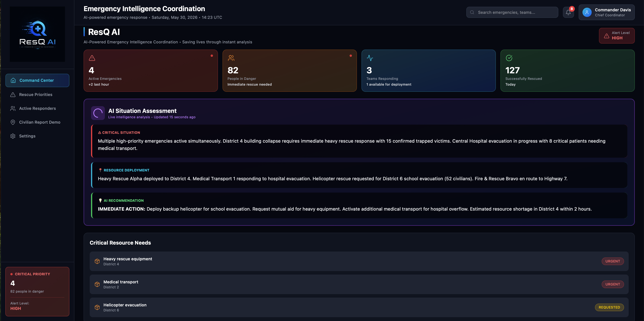Click the Alert Level HIGH badge

pyautogui.click(x=617, y=36)
